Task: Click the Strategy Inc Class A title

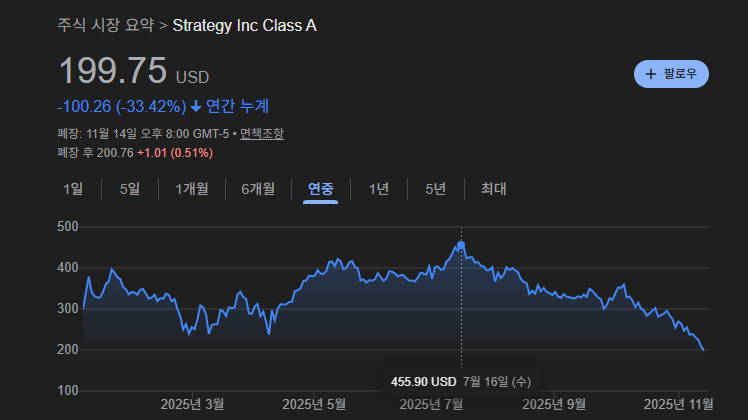Action: (245, 24)
